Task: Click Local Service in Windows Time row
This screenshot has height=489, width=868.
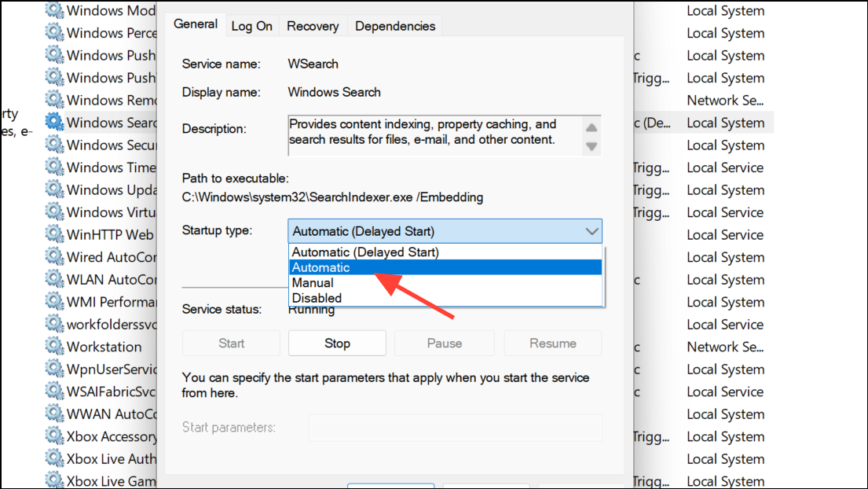Action: point(725,167)
